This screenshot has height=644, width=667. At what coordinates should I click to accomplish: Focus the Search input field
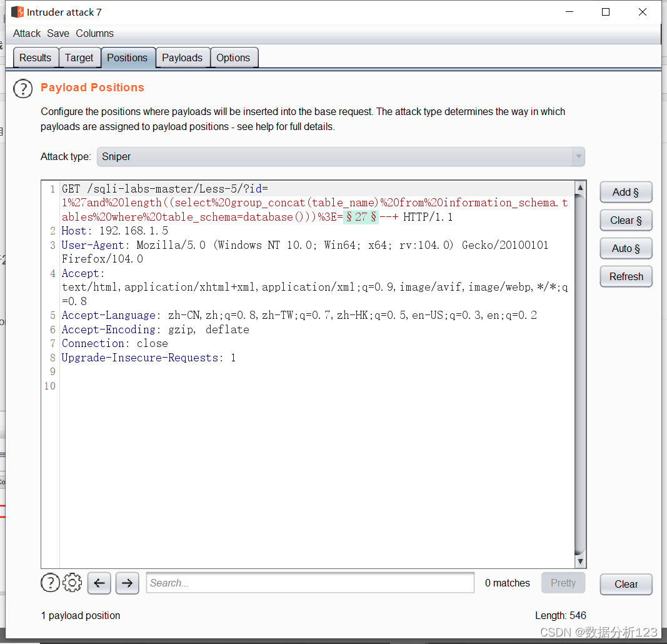[x=310, y=583]
